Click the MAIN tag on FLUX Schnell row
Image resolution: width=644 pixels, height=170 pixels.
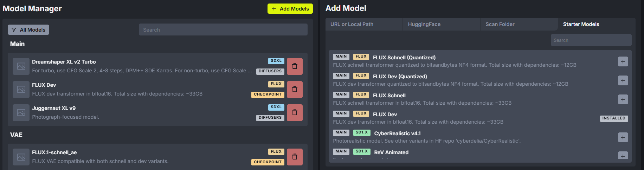click(x=341, y=94)
